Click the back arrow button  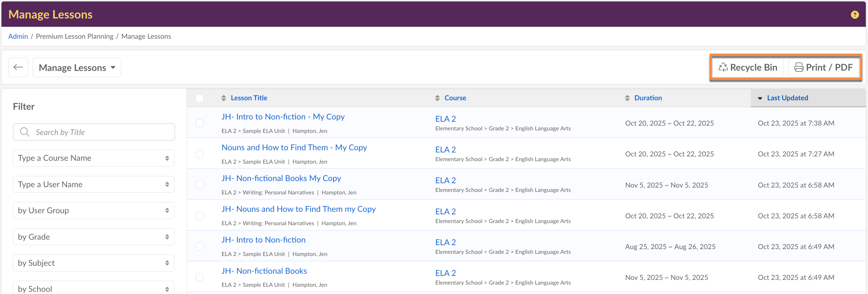(x=18, y=67)
